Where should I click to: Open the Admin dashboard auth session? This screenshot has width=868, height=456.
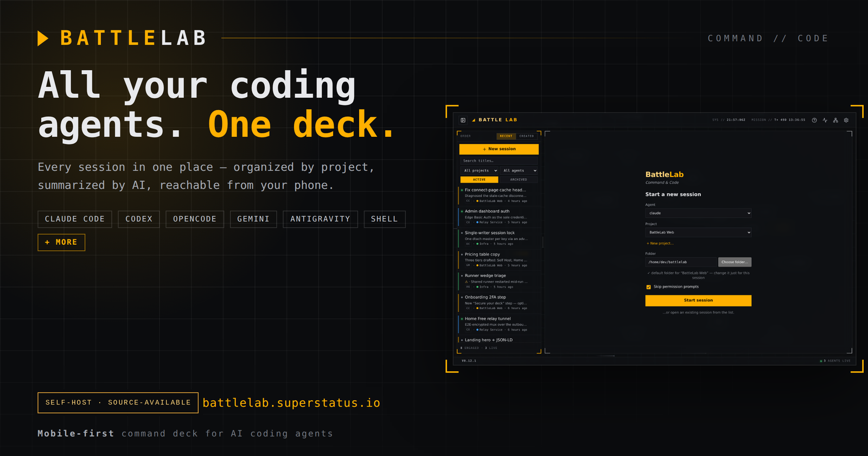click(x=499, y=217)
